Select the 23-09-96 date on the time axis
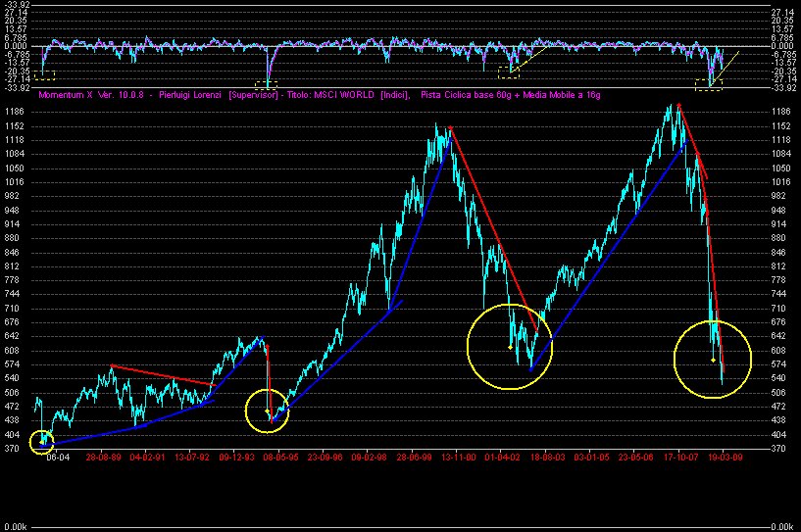 pos(325,457)
